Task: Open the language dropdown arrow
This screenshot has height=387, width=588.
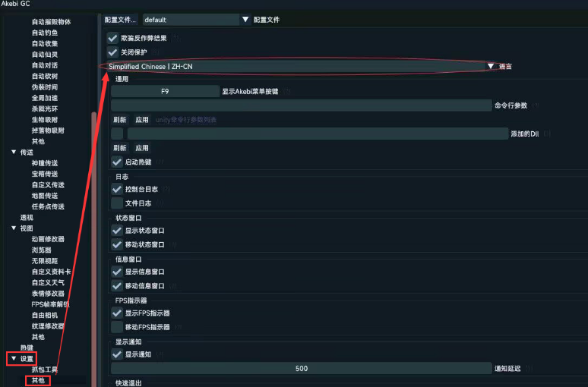Action: tap(490, 66)
